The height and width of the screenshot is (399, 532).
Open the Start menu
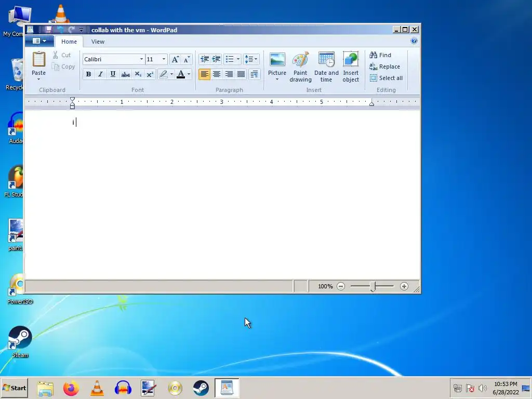point(14,388)
